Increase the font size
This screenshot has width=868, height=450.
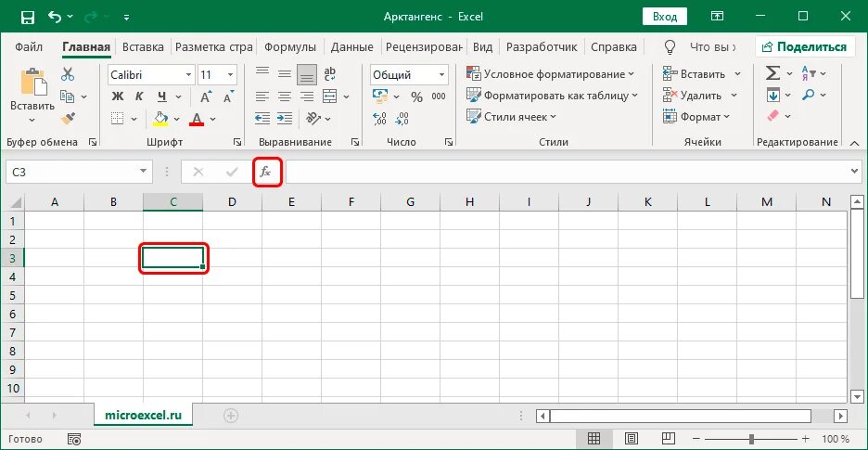(x=205, y=97)
